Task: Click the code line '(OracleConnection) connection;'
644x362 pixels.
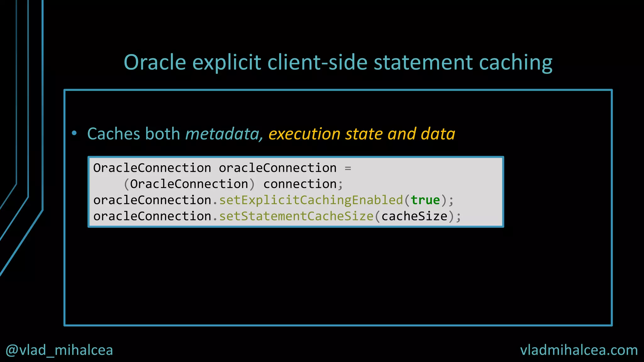Action: pyautogui.click(x=233, y=184)
